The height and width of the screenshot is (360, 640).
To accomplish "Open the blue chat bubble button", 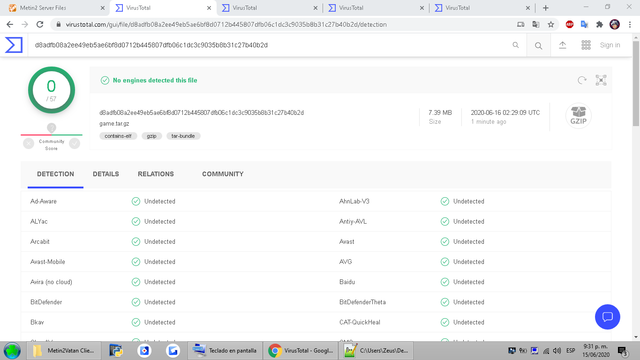I will [607, 317].
